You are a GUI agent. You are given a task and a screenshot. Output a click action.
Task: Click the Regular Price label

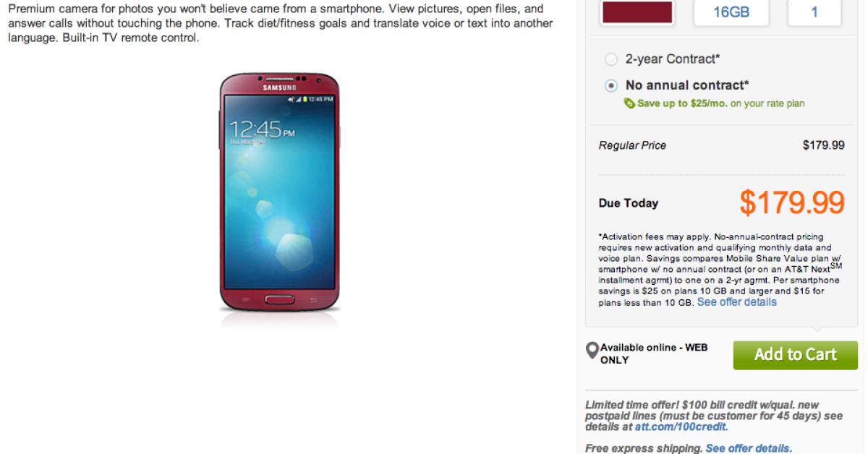click(632, 145)
